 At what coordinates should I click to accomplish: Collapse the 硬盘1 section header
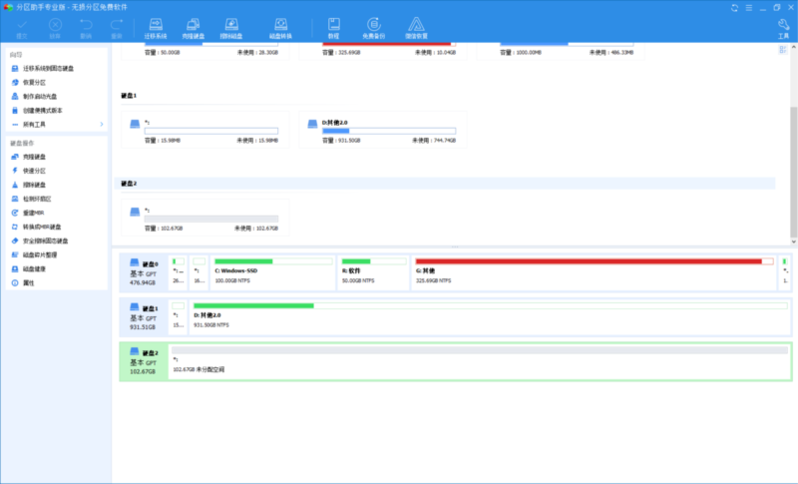pos(128,95)
